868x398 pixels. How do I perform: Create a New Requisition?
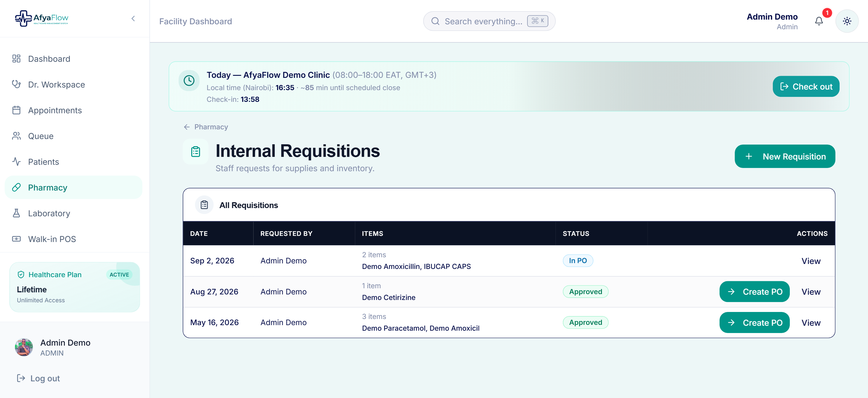(785, 156)
